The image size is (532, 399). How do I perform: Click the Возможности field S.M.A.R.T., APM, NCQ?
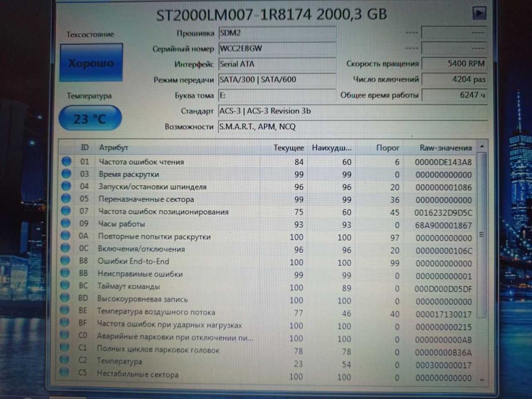pyautogui.click(x=353, y=127)
